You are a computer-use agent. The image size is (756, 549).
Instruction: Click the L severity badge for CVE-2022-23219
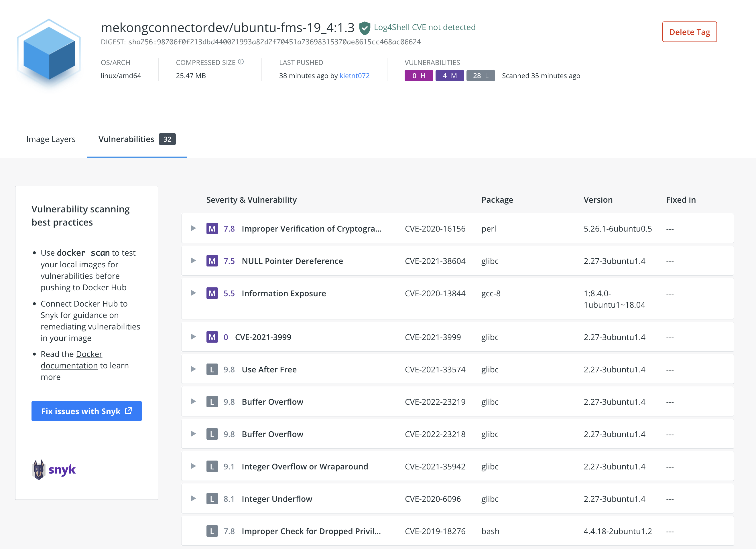click(212, 401)
